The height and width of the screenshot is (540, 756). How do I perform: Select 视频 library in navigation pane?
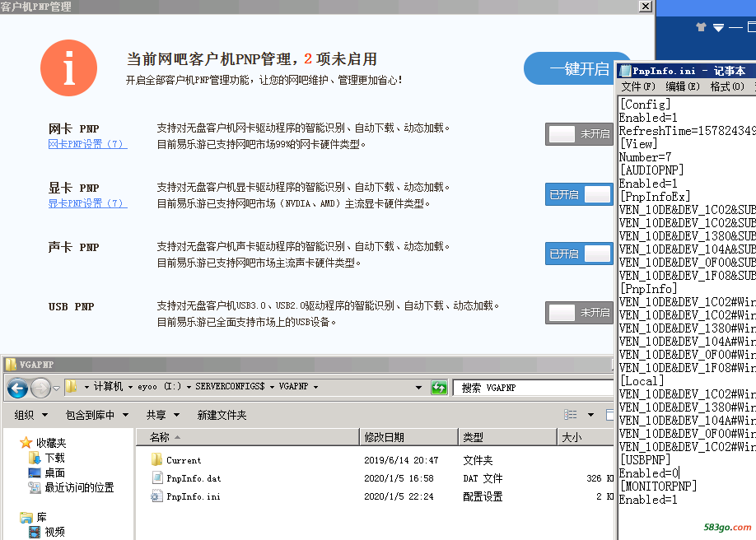point(54,532)
